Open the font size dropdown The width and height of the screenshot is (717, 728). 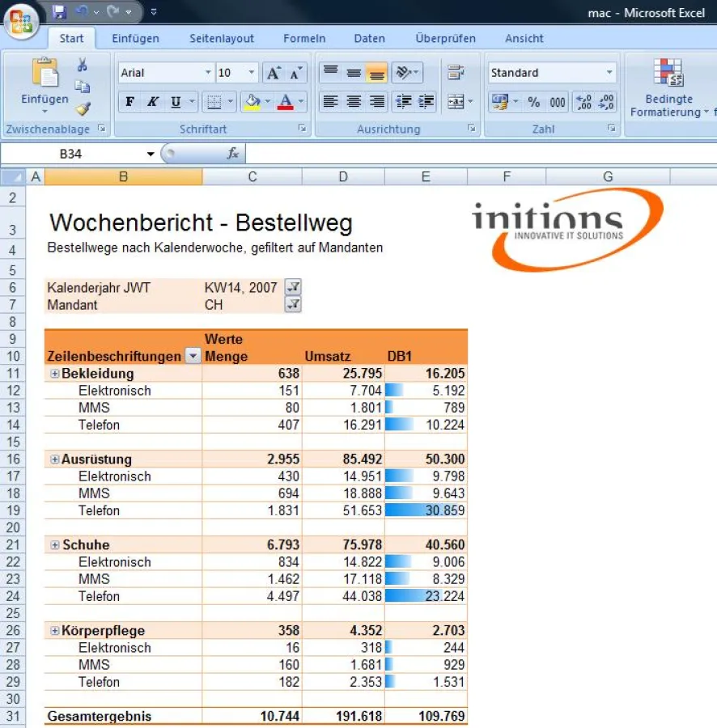pyautogui.click(x=249, y=73)
